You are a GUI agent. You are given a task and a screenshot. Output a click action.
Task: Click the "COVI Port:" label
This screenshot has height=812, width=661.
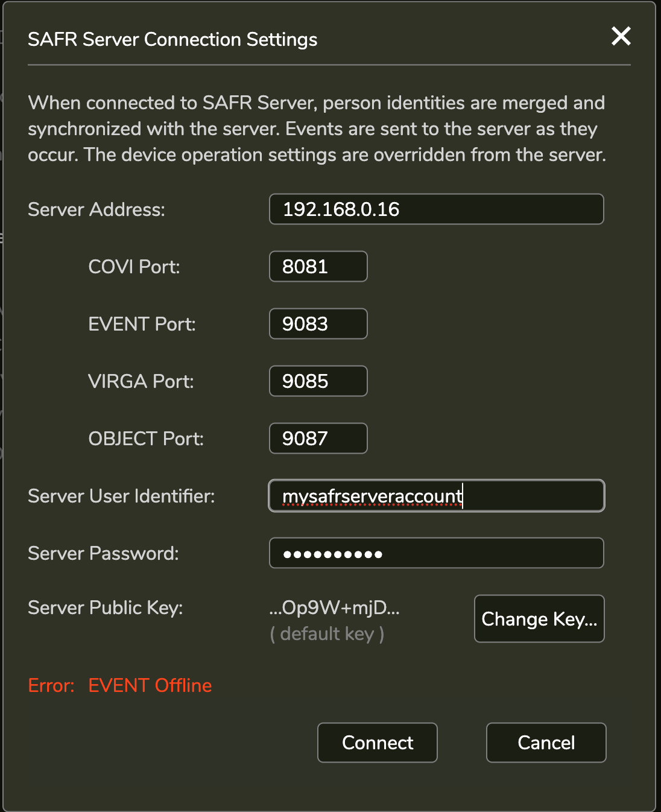pyautogui.click(x=134, y=267)
